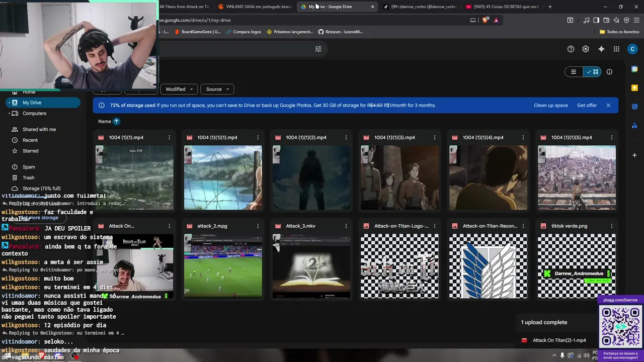Click Name column sort label
Screen dimensions: 644x362
tap(105, 121)
